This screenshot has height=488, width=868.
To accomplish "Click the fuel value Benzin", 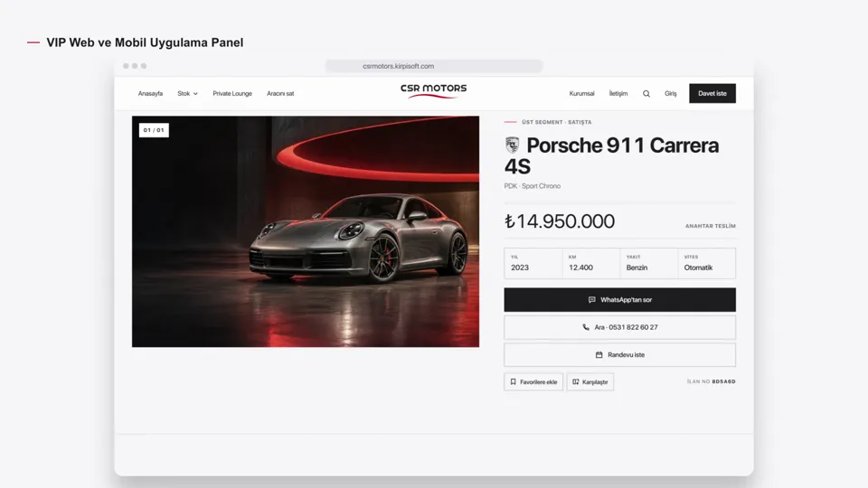I will point(637,267).
